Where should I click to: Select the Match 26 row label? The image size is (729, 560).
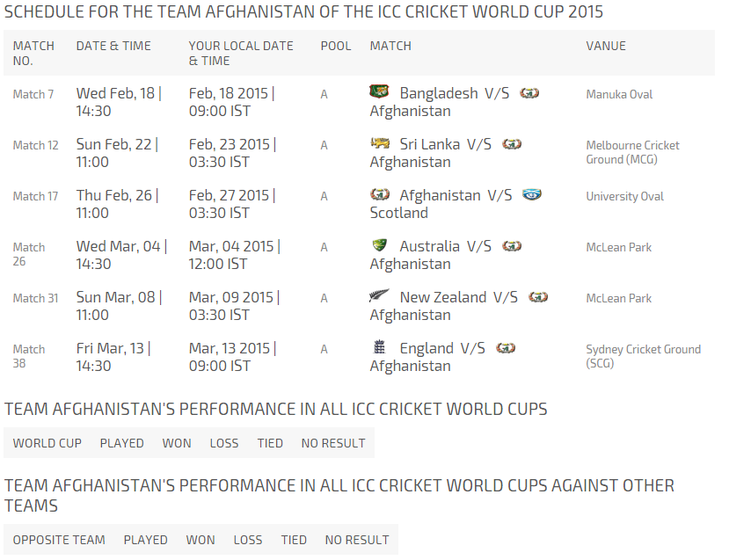pos(29,254)
